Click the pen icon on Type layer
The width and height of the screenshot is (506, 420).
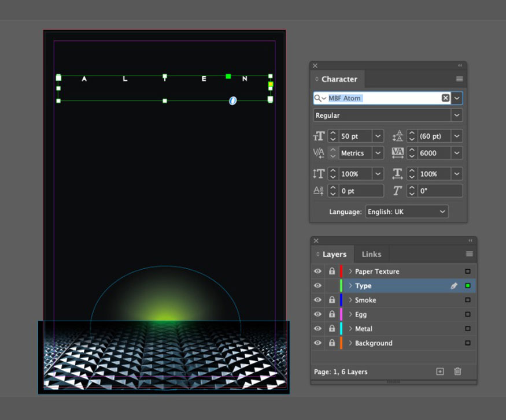pyautogui.click(x=454, y=286)
